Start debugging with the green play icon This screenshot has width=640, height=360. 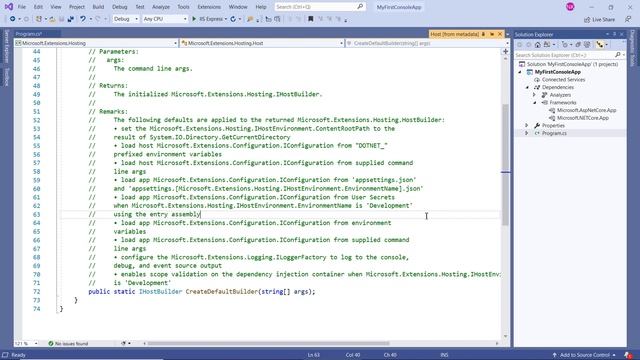click(x=194, y=19)
